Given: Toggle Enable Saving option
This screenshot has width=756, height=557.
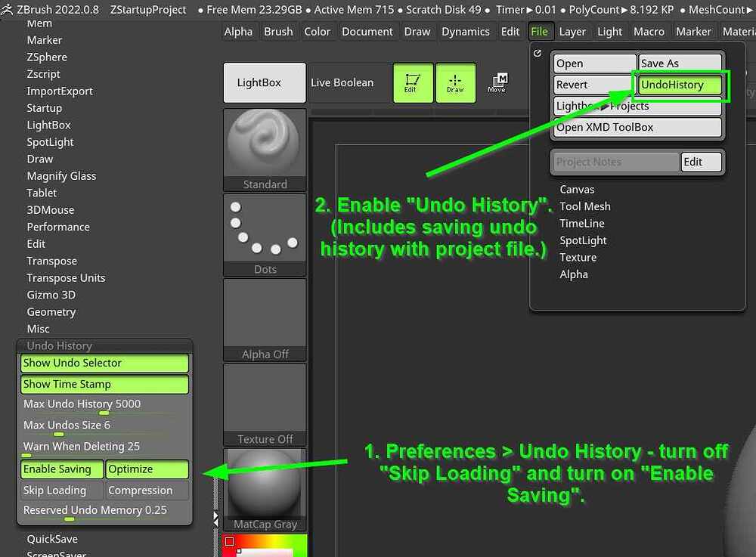Looking at the screenshot, I should (x=62, y=469).
